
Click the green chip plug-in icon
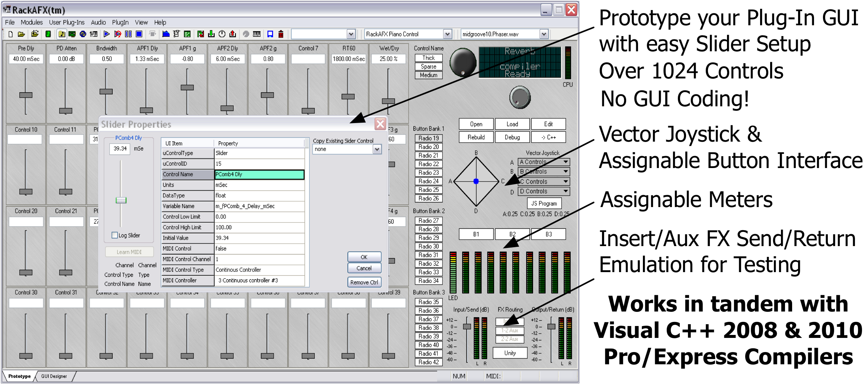[48, 34]
